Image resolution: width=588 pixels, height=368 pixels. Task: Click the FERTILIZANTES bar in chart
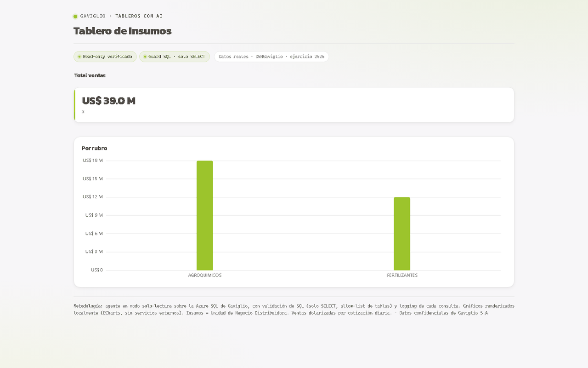click(x=402, y=234)
